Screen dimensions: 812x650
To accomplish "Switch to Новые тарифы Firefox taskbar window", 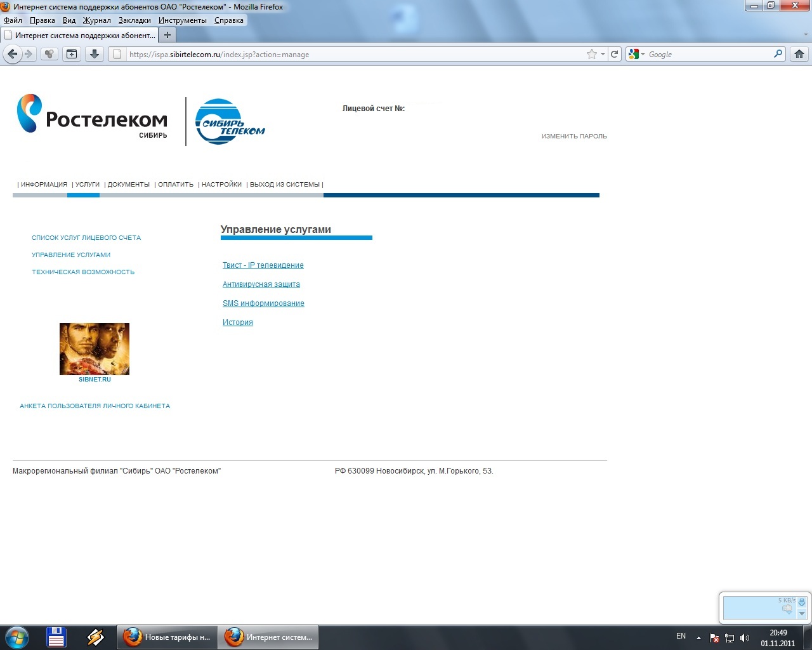I will (167, 637).
